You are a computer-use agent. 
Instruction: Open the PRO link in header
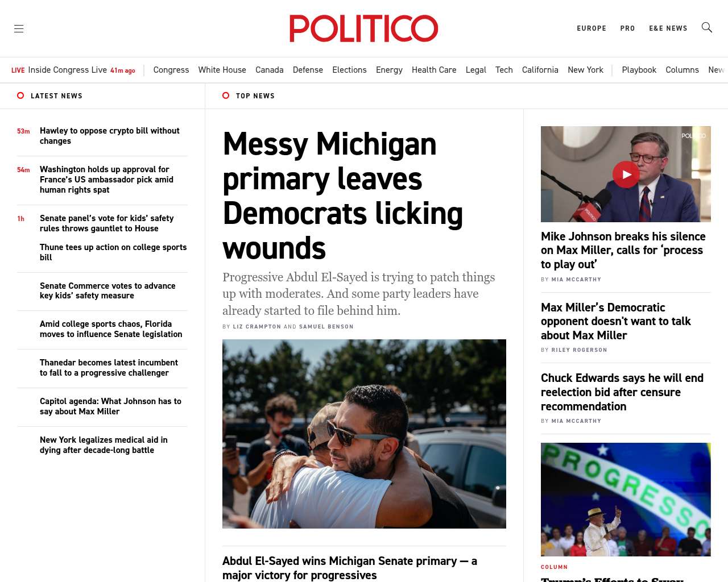pyautogui.click(x=628, y=28)
